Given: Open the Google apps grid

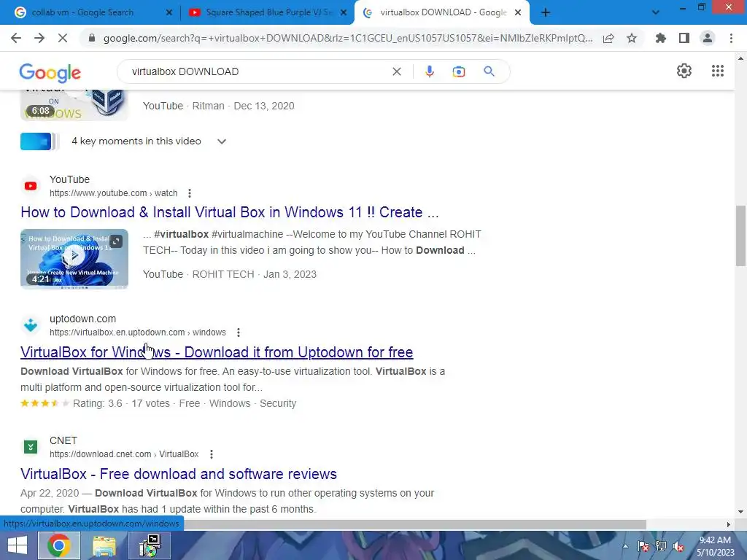Looking at the screenshot, I should pyautogui.click(x=718, y=71).
